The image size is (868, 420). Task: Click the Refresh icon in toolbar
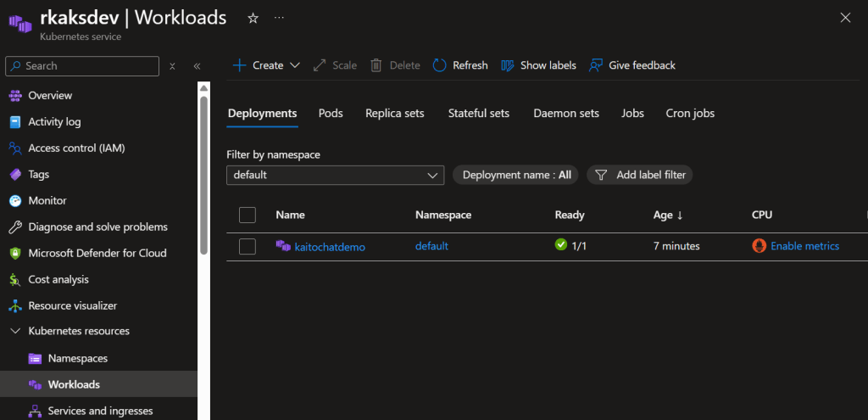439,65
